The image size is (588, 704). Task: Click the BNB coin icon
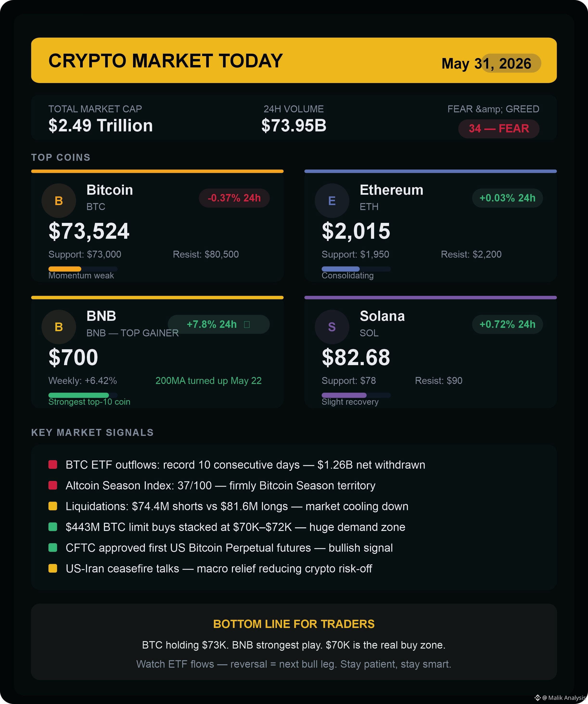pos(59,327)
